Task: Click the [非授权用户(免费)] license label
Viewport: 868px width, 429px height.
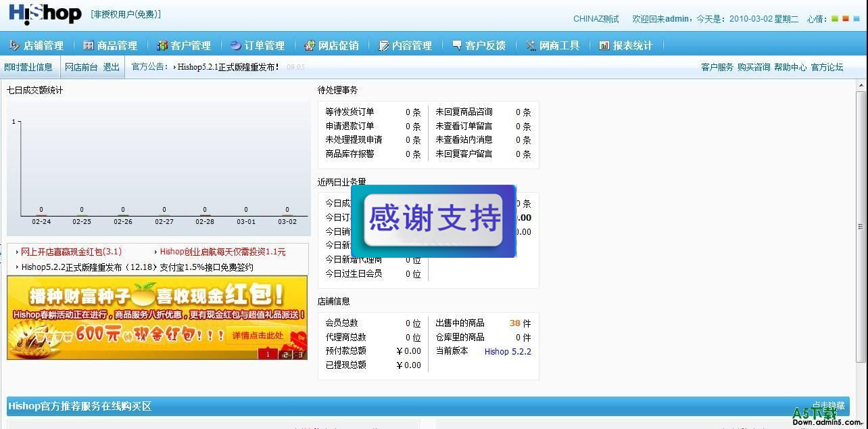Action: pyautogui.click(x=126, y=14)
